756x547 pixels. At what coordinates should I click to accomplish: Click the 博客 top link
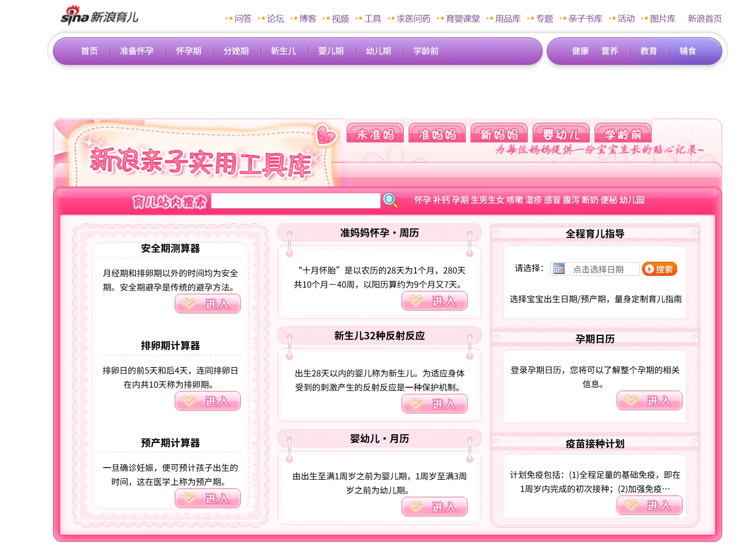click(x=308, y=19)
